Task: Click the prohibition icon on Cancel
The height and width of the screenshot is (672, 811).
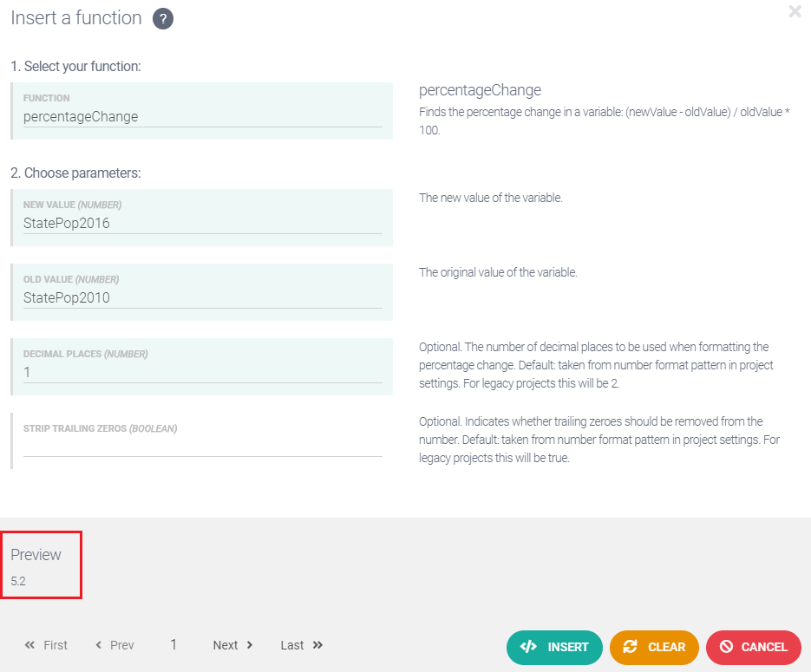Action: coord(726,647)
